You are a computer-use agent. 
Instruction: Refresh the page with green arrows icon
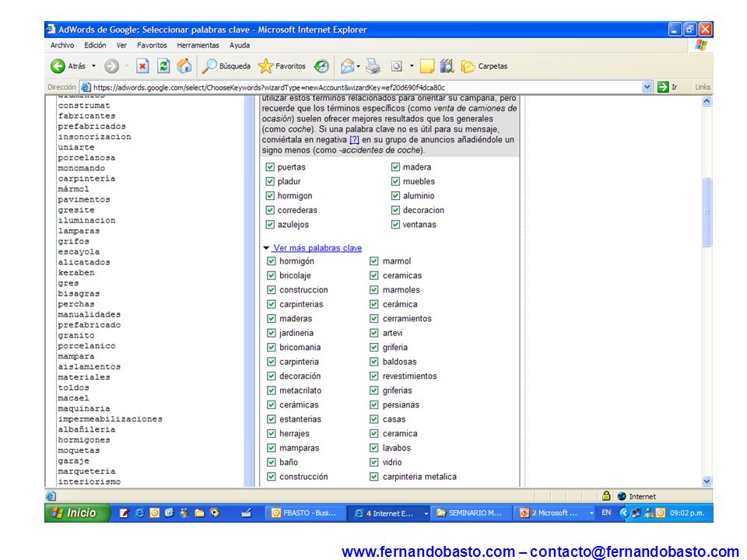[x=163, y=66]
